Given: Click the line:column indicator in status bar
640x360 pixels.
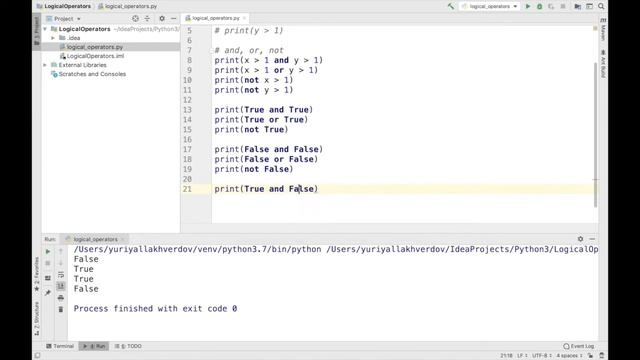Looking at the screenshot, I should [x=507, y=356].
